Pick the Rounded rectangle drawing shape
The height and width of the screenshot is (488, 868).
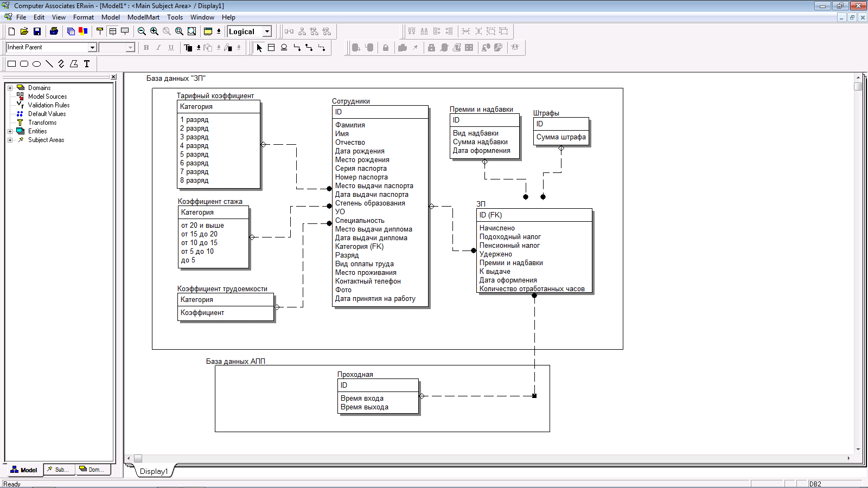[x=24, y=64]
